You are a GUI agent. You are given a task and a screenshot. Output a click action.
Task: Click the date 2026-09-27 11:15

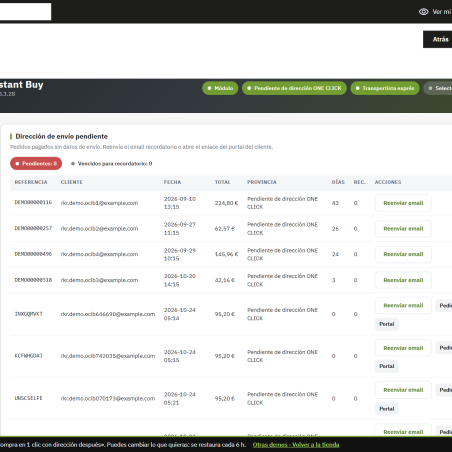(180, 229)
